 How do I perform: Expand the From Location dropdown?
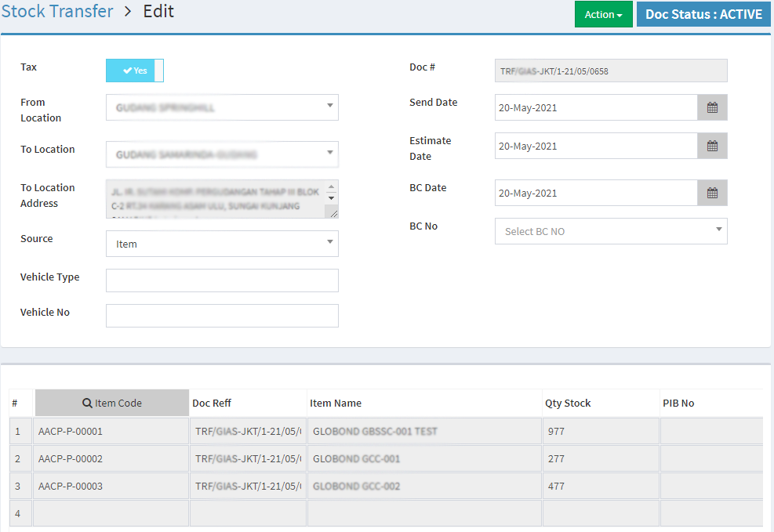pos(222,107)
